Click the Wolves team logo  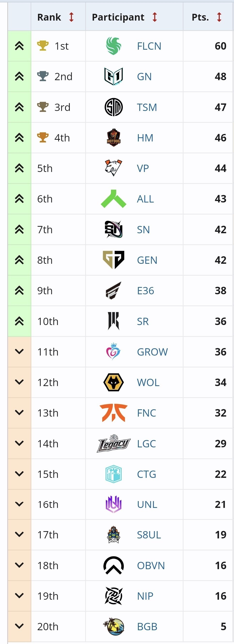point(114,382)
